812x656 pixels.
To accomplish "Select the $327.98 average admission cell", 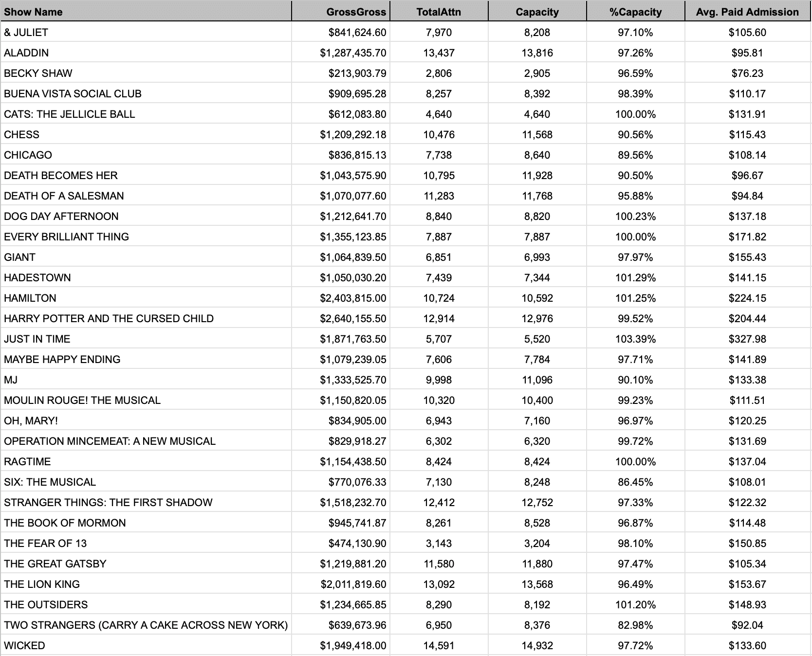I will tap(747, 339).
